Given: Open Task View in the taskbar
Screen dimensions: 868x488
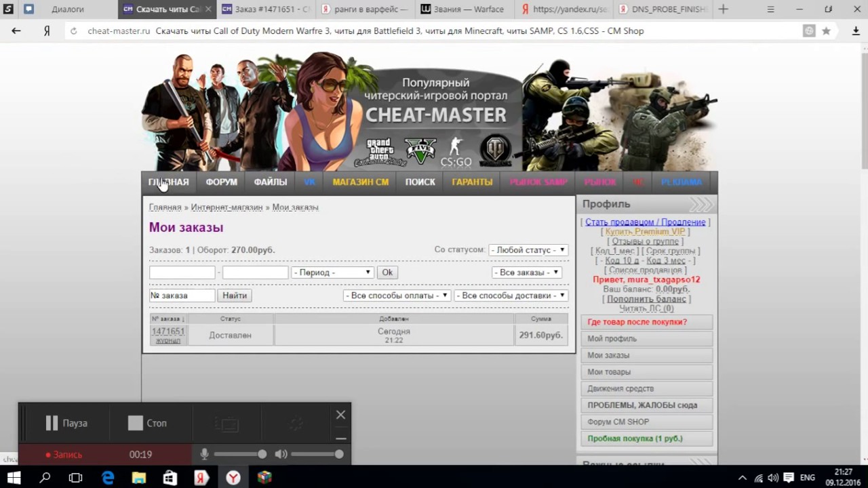Looking at the screenshot, I should tap(76, 477).
